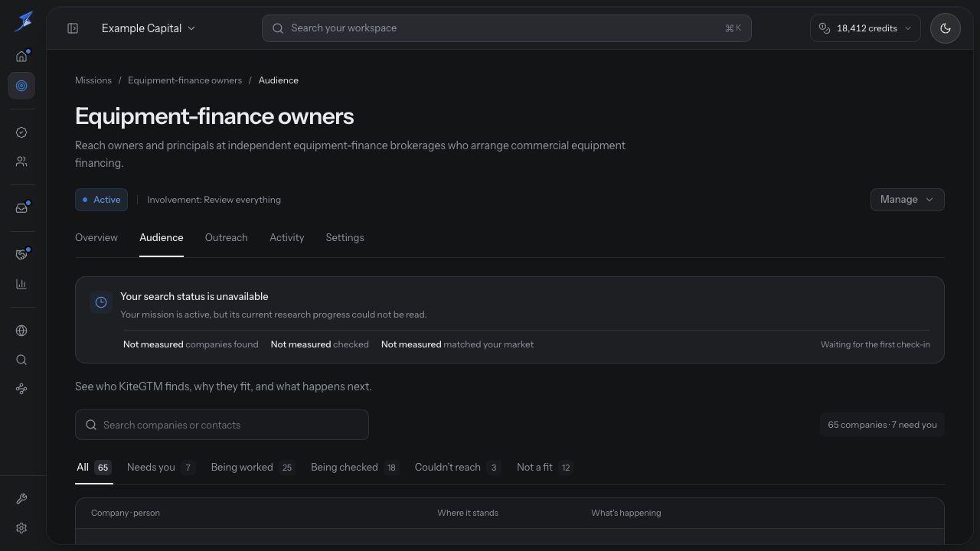Open the people contacts icon in sidebar
Viewport: 980px width, 551px height.
pyautogui.click(x=21, y=161)
